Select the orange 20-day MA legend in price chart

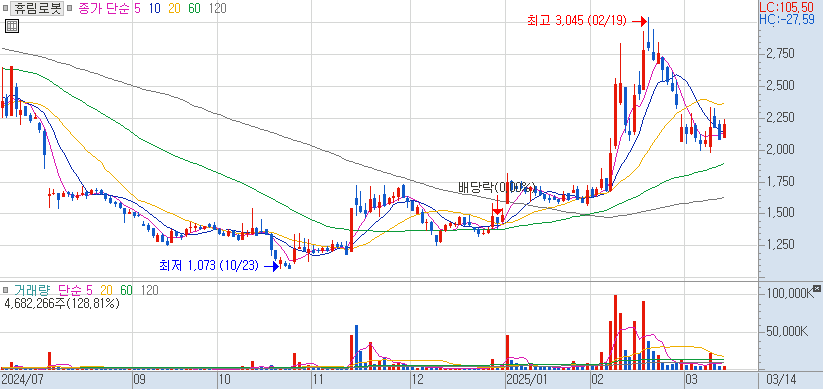[x=175, y=8]
